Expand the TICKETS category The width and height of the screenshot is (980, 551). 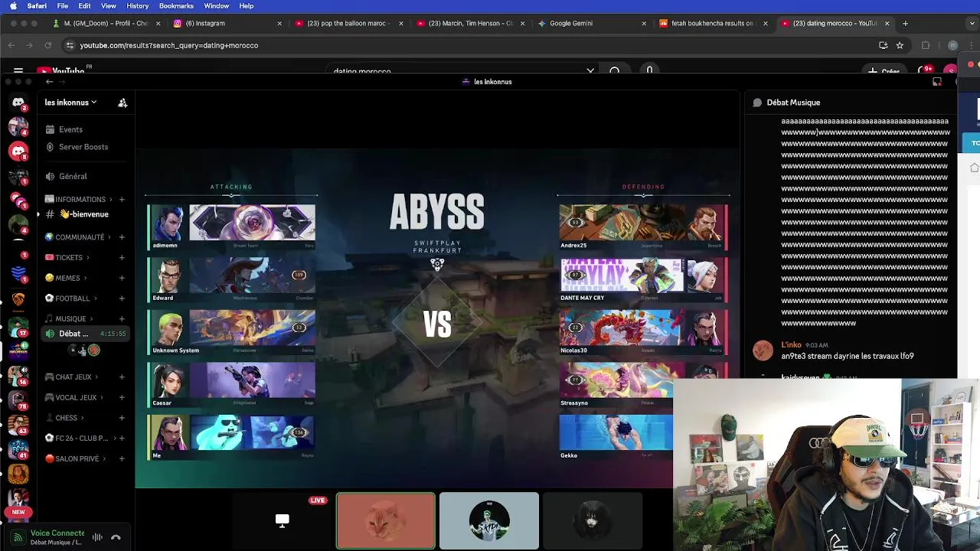tap(68, 258)
